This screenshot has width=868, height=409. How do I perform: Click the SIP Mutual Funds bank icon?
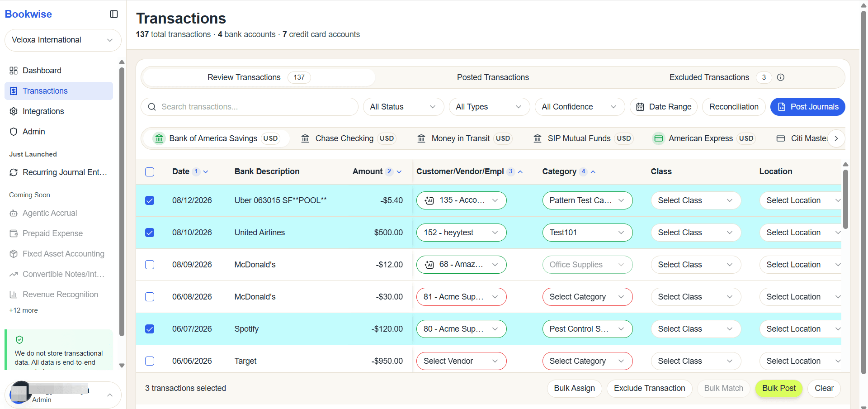(538, 138)
